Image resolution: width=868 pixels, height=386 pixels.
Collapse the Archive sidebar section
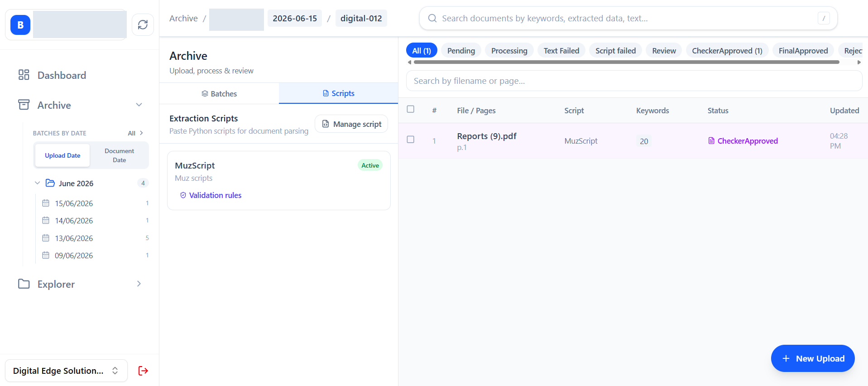[139, 105]
